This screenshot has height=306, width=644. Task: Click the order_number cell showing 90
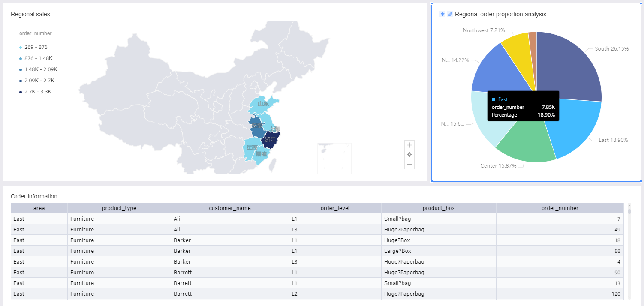tap(560, 273)
